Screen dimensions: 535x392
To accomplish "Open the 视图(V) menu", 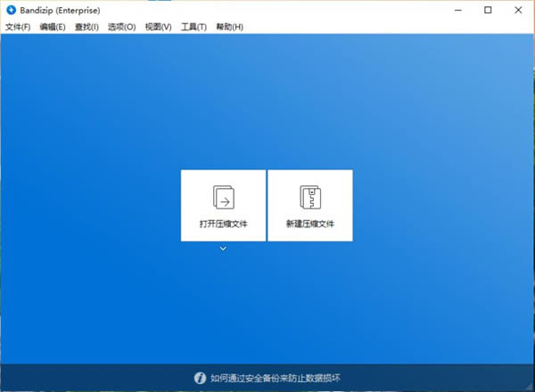I will pos(158,27).
